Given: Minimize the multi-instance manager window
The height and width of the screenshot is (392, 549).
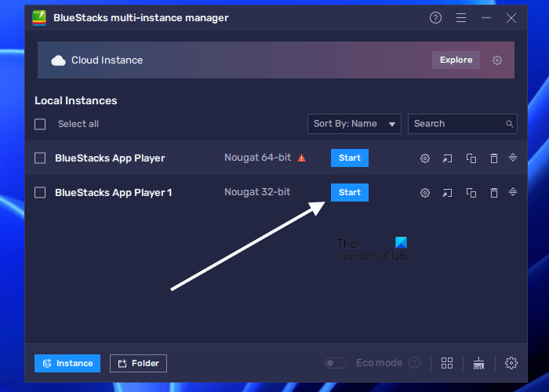Looking at the screenshot, I should click(486, 18).
